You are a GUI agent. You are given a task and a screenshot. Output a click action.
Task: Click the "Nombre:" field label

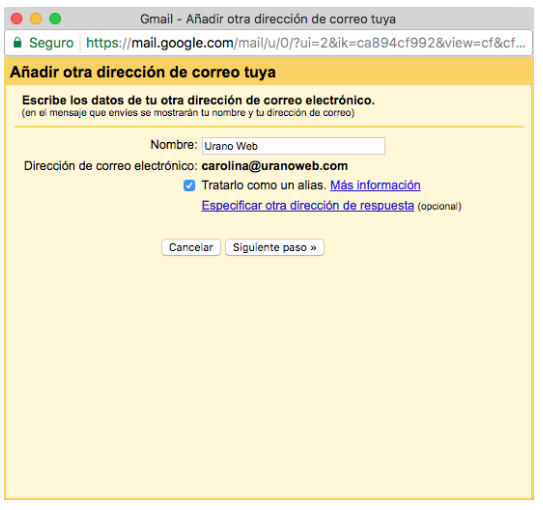174,145
